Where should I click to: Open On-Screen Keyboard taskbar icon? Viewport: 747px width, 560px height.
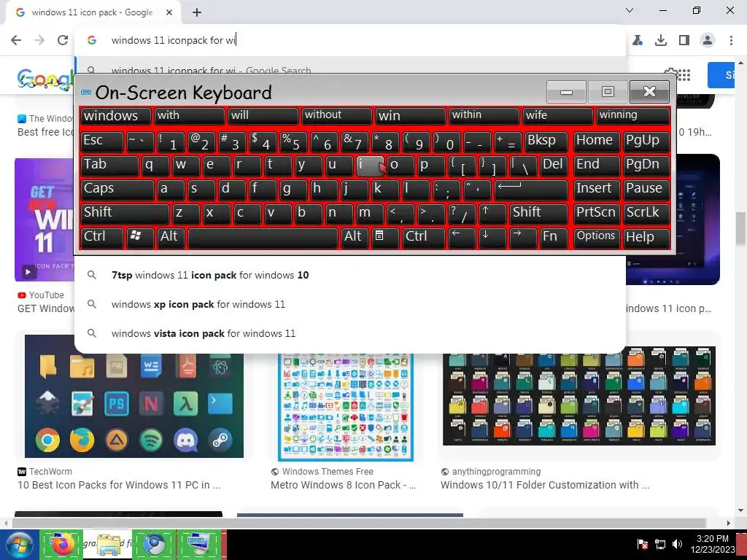point(198,545)
